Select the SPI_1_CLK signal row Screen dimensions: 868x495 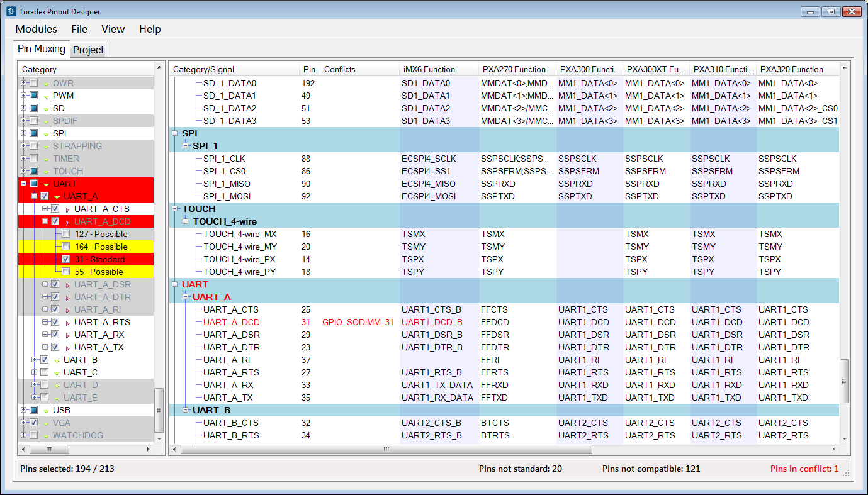pyautogui.click(x=505, y=159)
